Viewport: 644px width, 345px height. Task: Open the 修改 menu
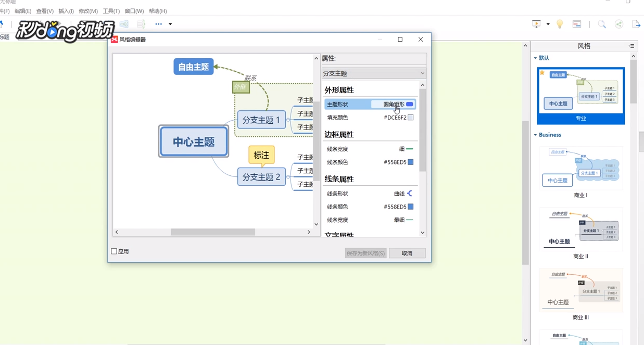click(x=88, y=11)
